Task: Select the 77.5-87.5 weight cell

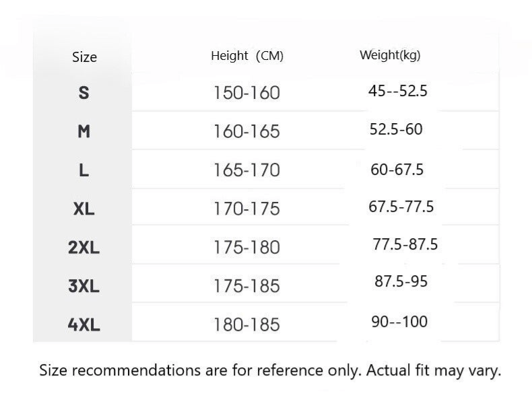Action: pos(405,244)
